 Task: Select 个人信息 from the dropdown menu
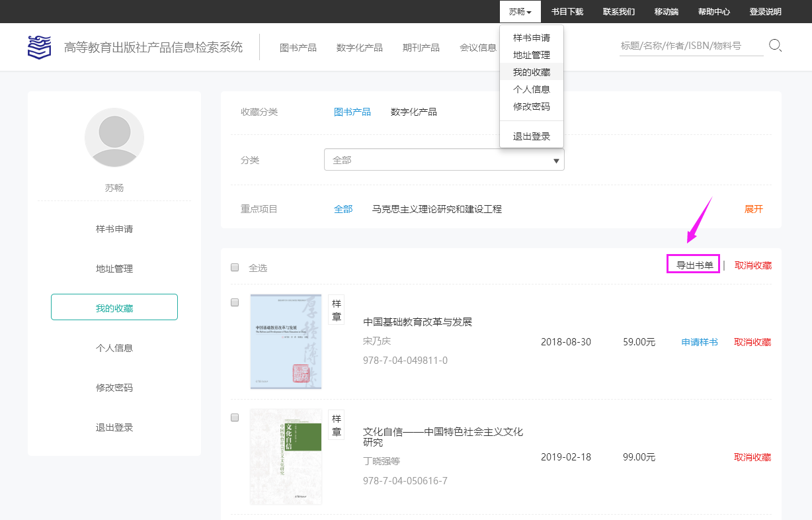coord(531,89)
